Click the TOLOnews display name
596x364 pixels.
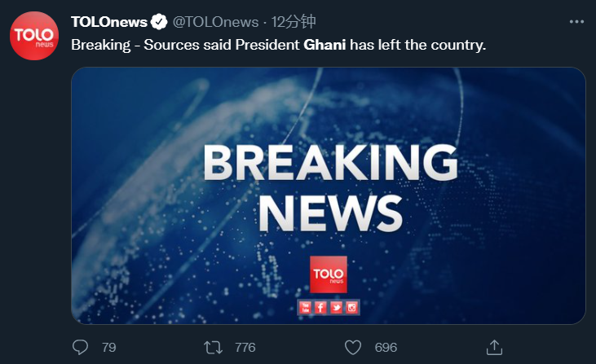click(108, 21)
